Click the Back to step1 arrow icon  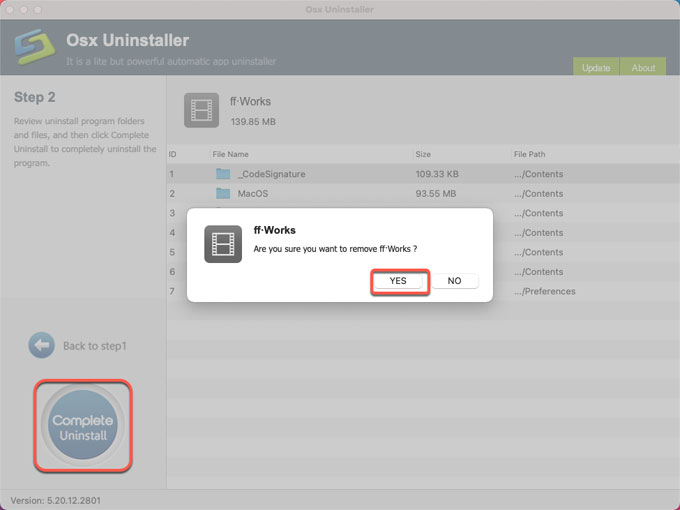[x=42, y=345]
